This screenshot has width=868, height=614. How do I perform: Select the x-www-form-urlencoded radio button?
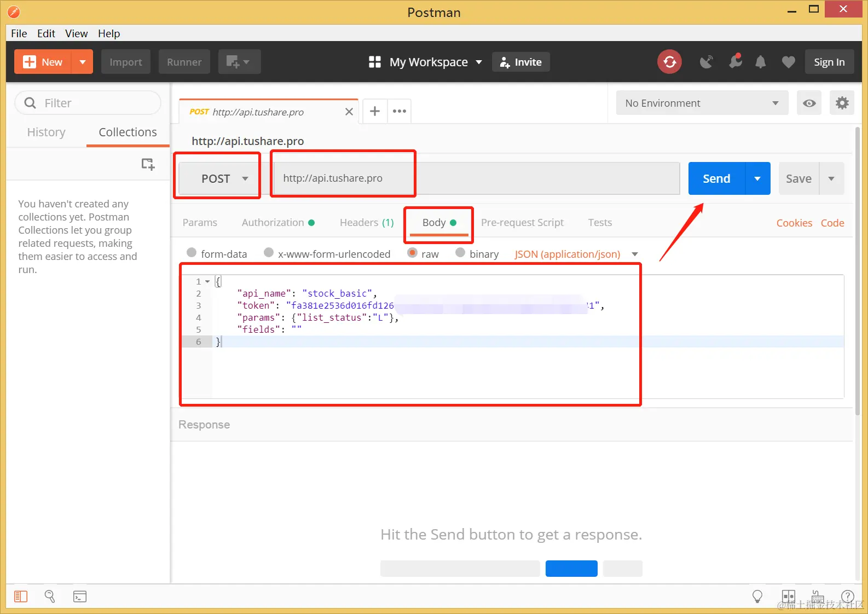[269, 252]
